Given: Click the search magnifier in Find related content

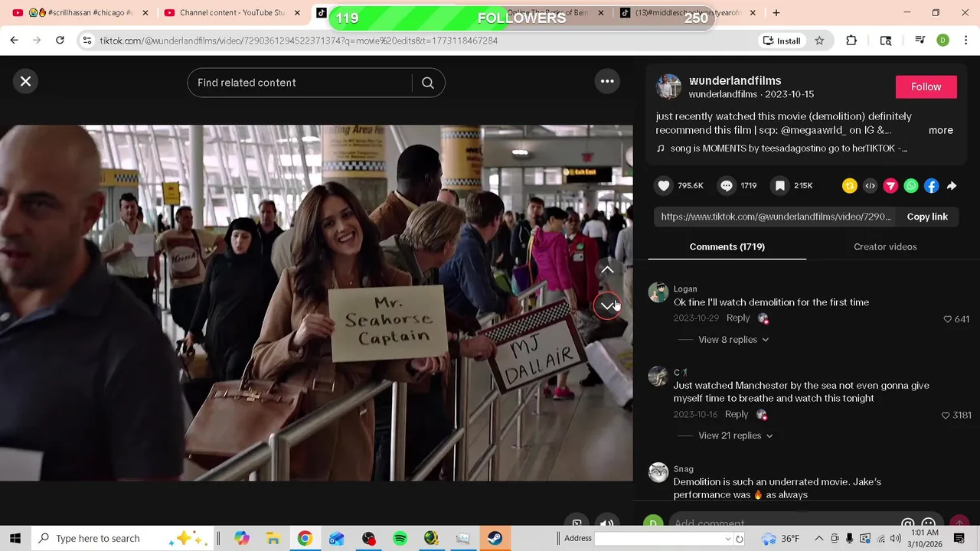Looking at the screenshot, I should pos(428,83).
